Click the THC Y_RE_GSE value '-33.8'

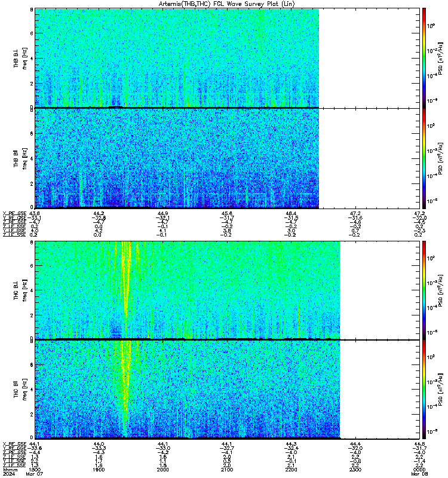[x=35, y=448]
